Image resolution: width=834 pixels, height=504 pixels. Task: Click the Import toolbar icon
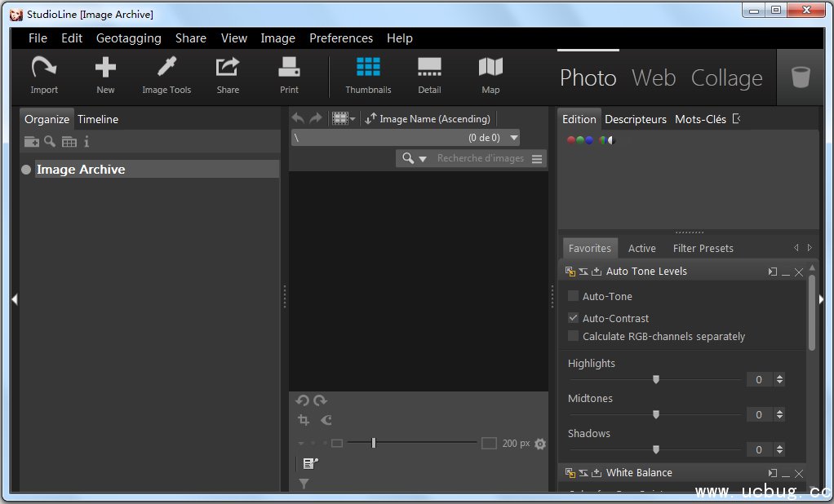click(44, 74)
